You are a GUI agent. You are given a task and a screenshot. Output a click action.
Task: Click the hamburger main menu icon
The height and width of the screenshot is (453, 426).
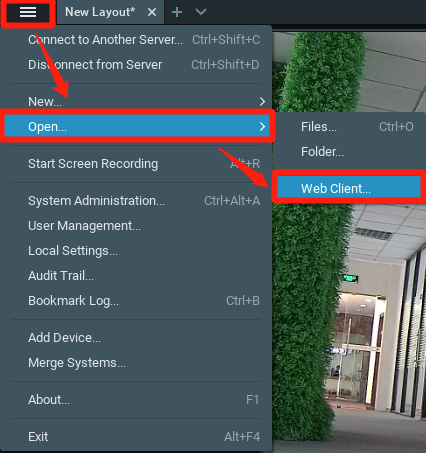point(28,12)
